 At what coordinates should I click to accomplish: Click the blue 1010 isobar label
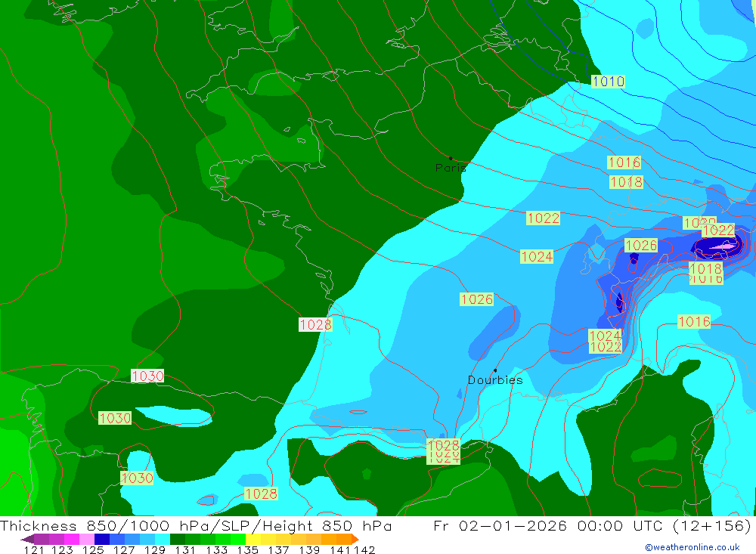click(x=608, y=82)
